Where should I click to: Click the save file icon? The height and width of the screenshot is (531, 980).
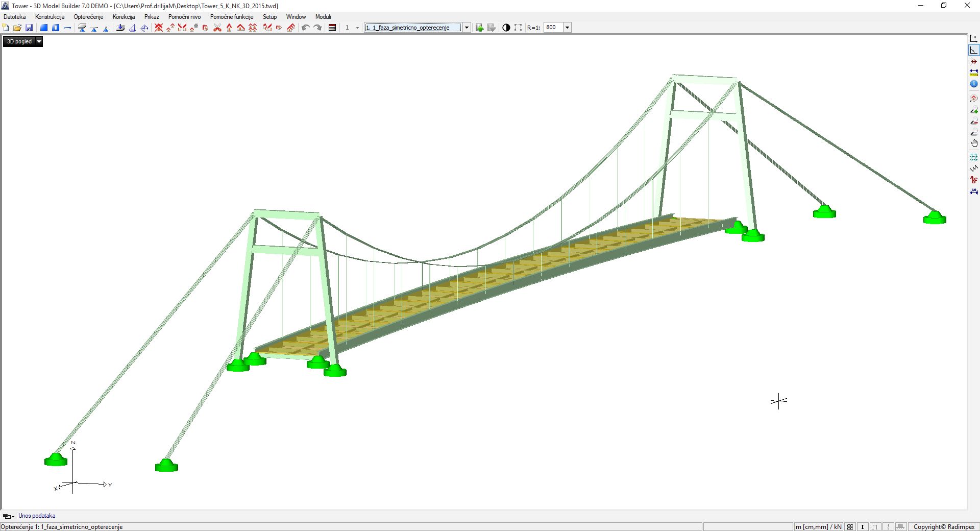[x=29, y=28]
